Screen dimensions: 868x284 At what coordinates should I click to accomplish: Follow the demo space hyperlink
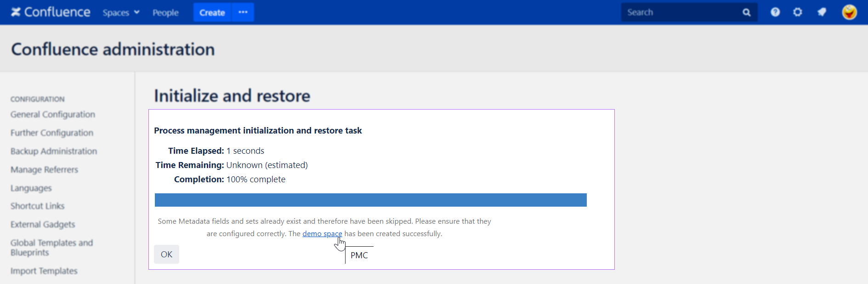point(322,234)
